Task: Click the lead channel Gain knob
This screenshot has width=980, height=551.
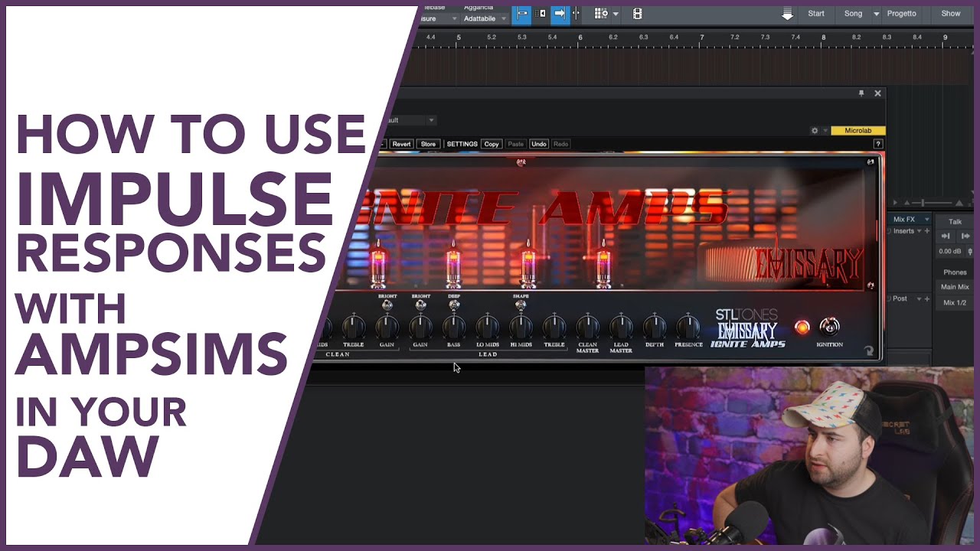Action: click(420, 328)
